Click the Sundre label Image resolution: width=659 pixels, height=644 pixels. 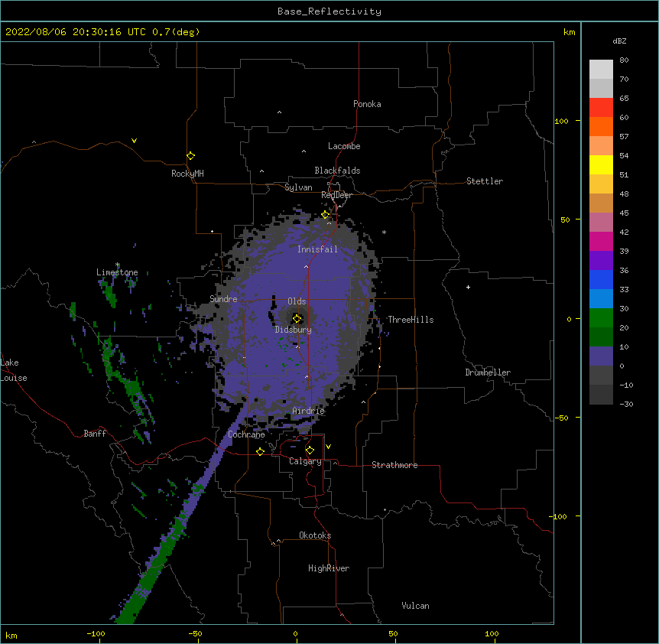(x=223, y=299)
